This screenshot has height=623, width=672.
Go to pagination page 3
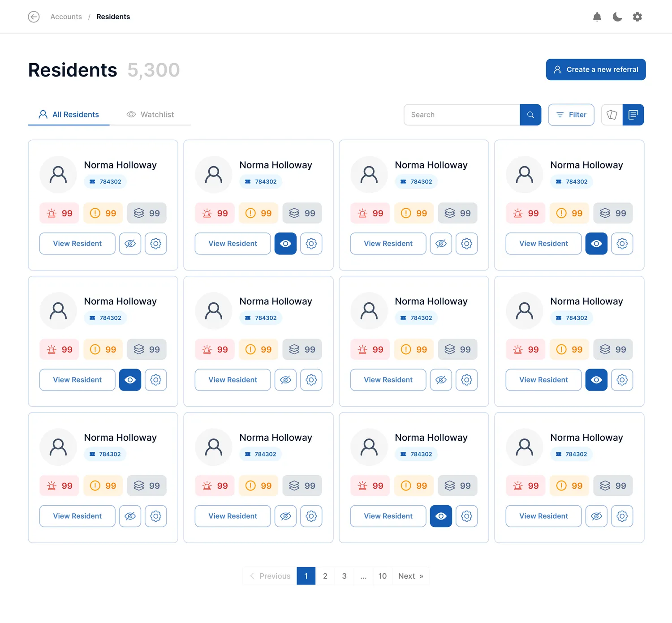click(x=345, y=576)
